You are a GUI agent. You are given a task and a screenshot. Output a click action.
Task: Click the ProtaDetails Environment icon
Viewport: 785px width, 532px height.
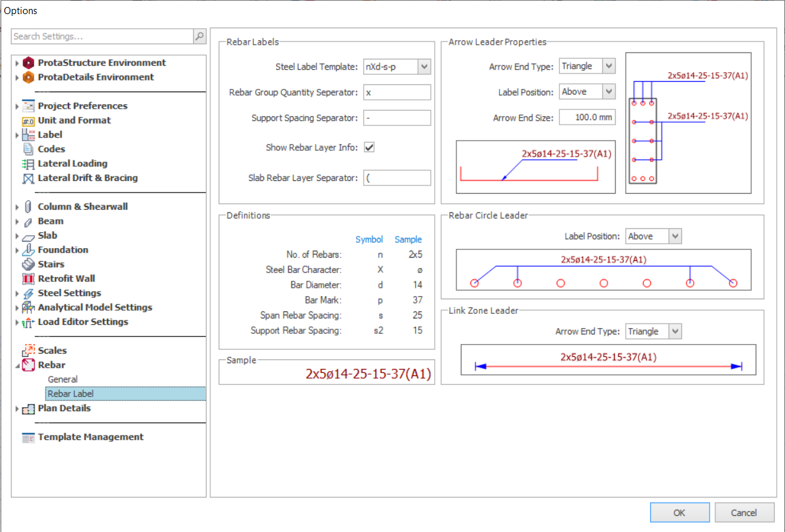28,77
